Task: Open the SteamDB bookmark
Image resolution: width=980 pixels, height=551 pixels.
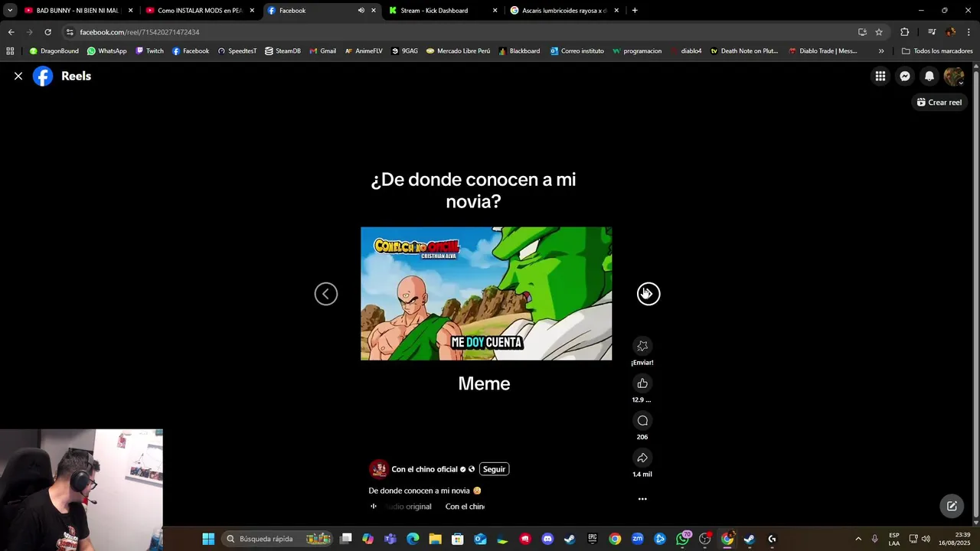Action: tap(283, 51)
